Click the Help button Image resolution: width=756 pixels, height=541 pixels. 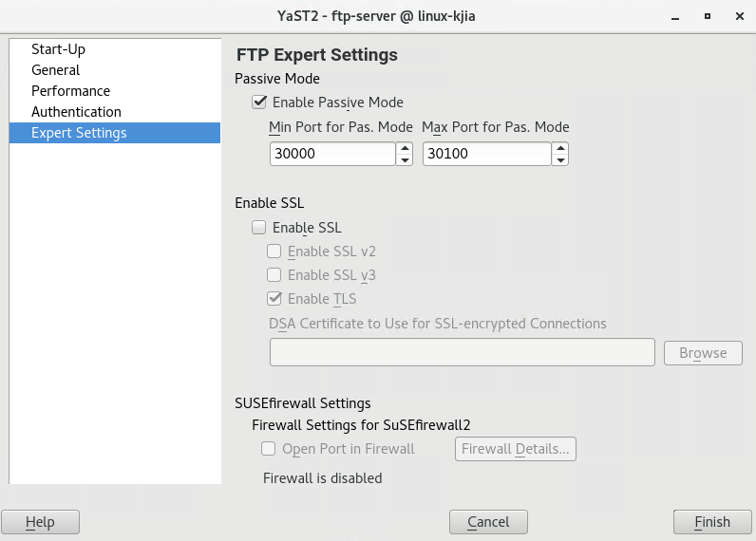pos(40,522)
